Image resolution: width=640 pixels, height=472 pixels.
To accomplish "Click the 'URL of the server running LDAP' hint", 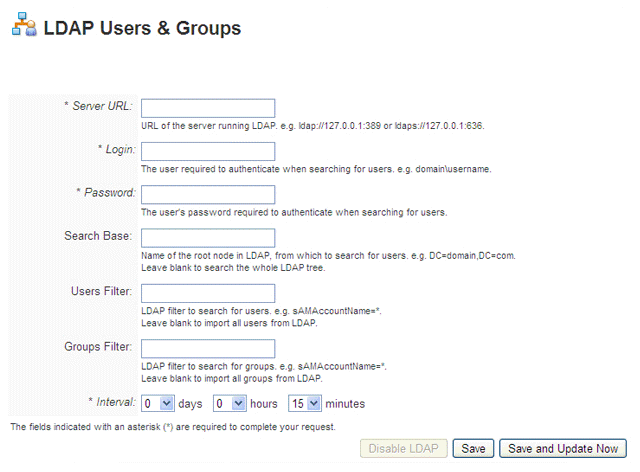I will click(313, 126).
